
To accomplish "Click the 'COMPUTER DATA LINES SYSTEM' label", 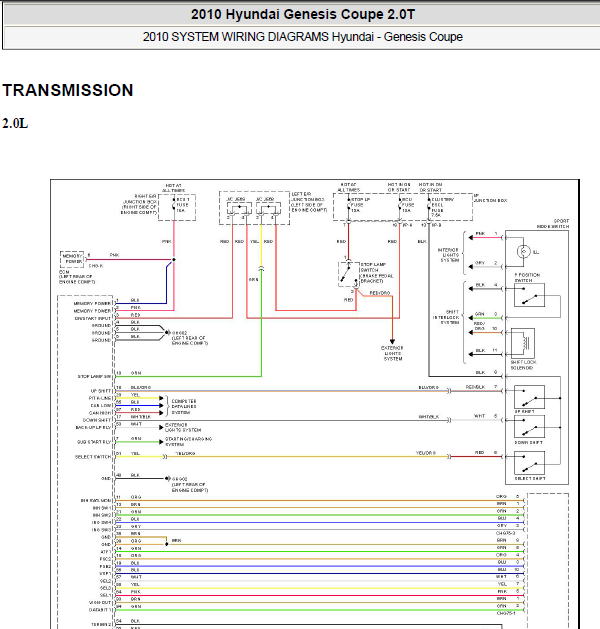I will [x=184, y=407].
